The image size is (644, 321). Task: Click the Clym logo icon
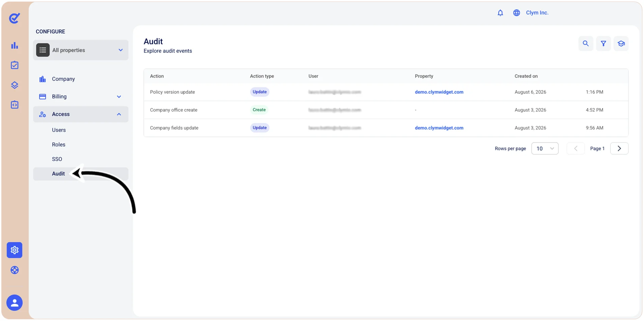(14, 18)
